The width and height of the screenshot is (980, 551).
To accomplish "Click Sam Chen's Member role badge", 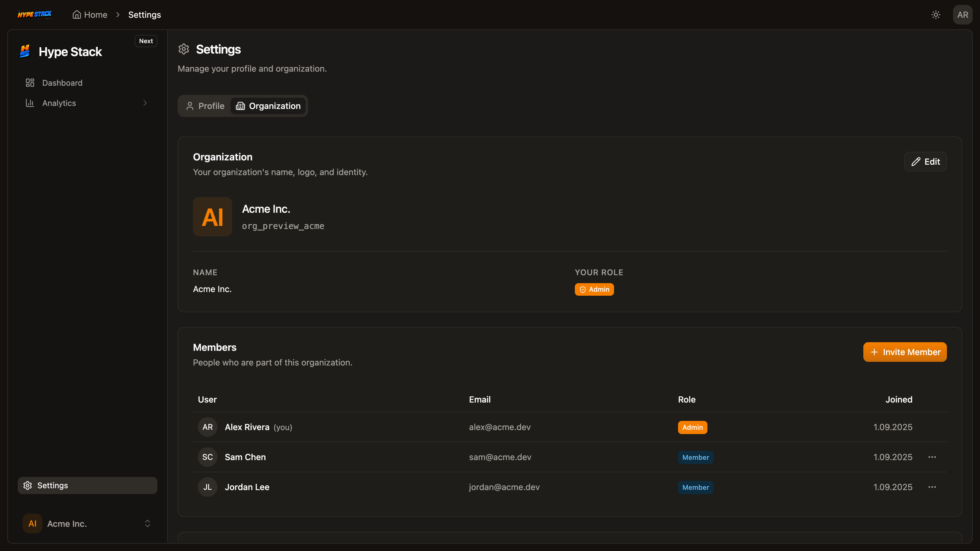I will (x=695, y=457).
